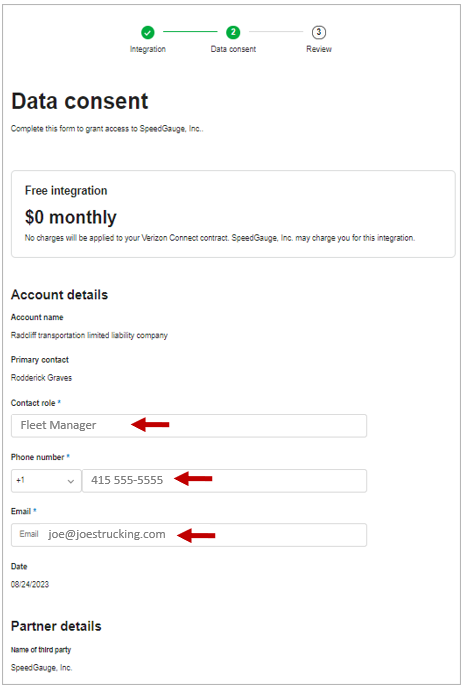Click the Data consent step label
465x690 pixels.
pos(233,49)
